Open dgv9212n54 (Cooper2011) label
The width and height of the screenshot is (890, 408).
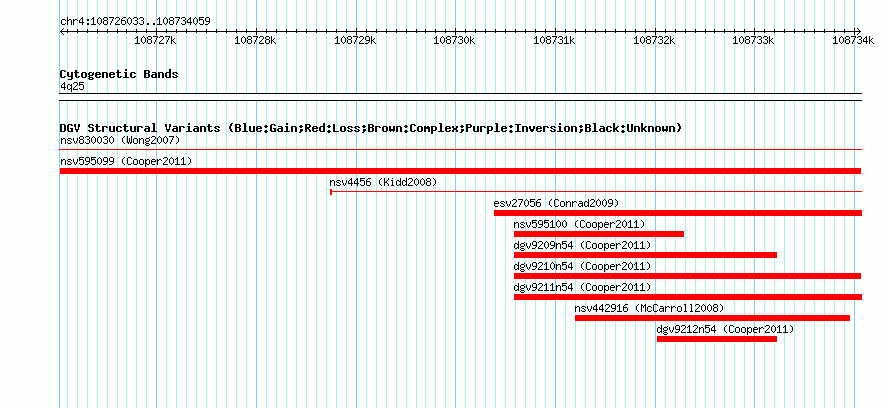click(x=725, y=329)
